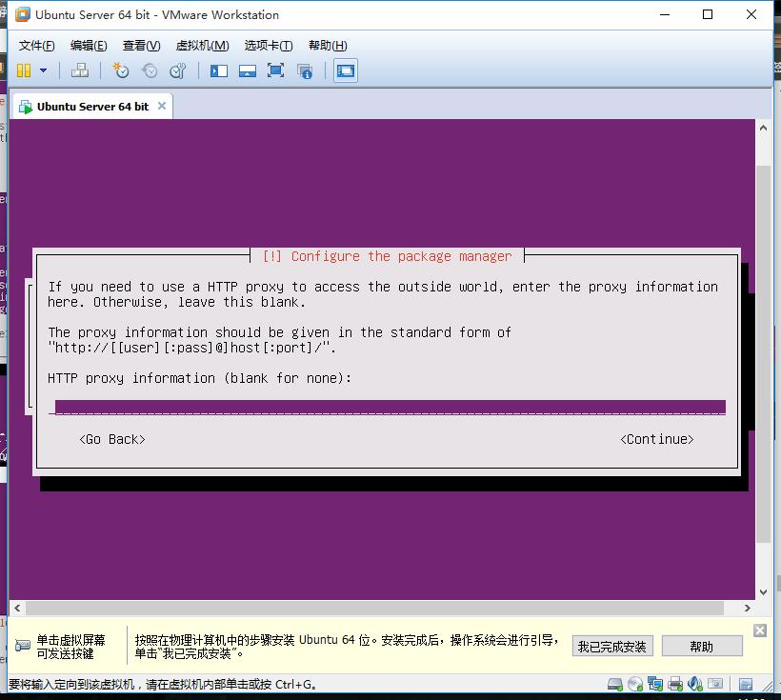Send Ctrl+Alt+Del to the virtual machine
Screen dimensions: 781x700
coord(80,70)
